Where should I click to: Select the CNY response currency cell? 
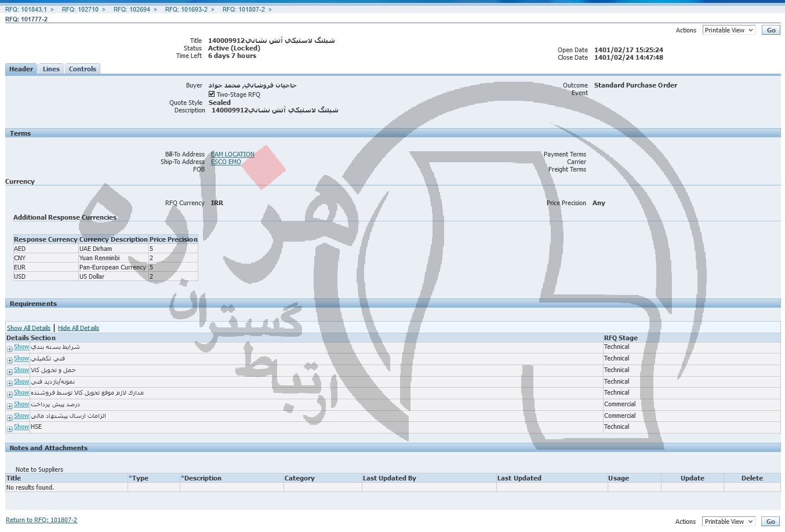(x=45, y=258)
